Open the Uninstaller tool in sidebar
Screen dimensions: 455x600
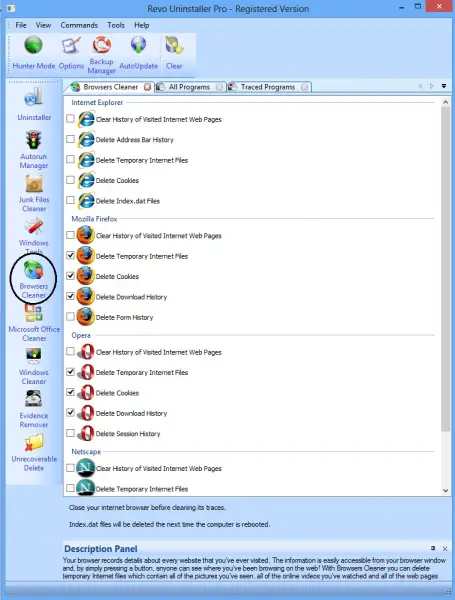point(34,104)
